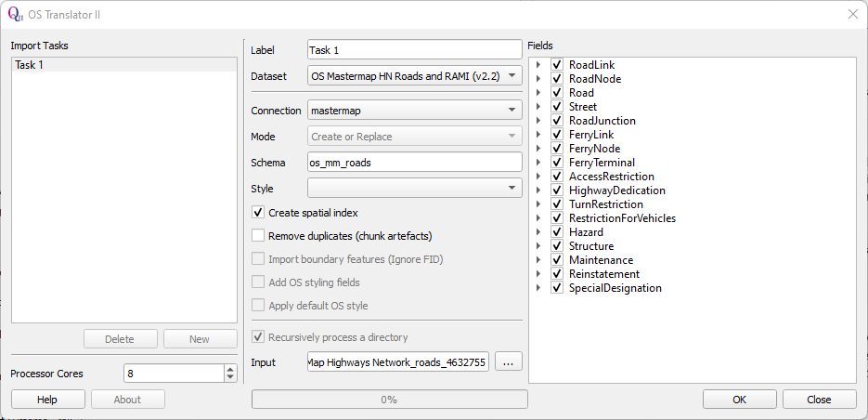Expand the Street field tree
The height and width of the screenshot is (420, 868).
tap(538, 106)
